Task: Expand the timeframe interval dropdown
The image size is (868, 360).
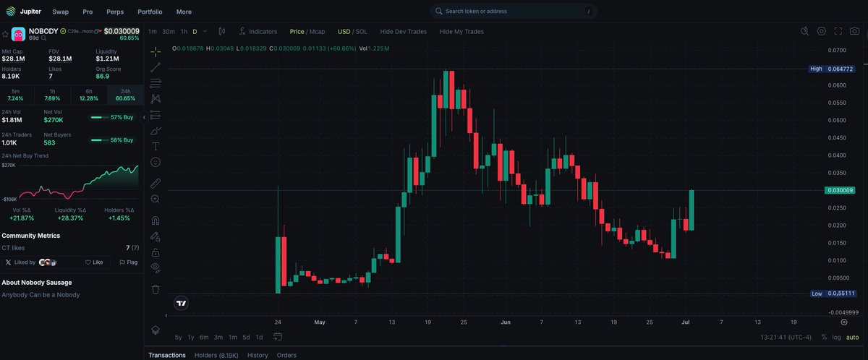Action: coord(205,31)
